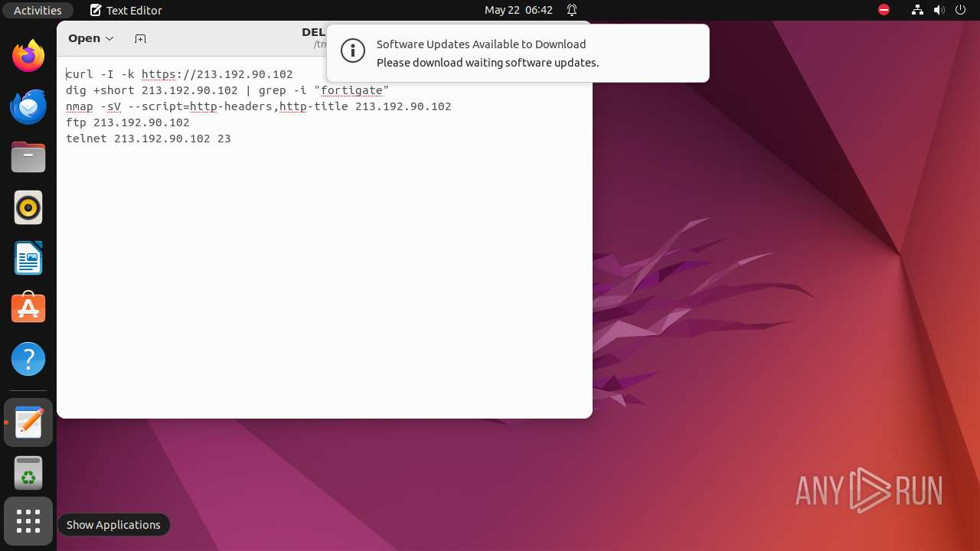Open the clock calendar May 22 06:42
The height and width of the screenshot is (551, 980).
click(x=518, y=10)
